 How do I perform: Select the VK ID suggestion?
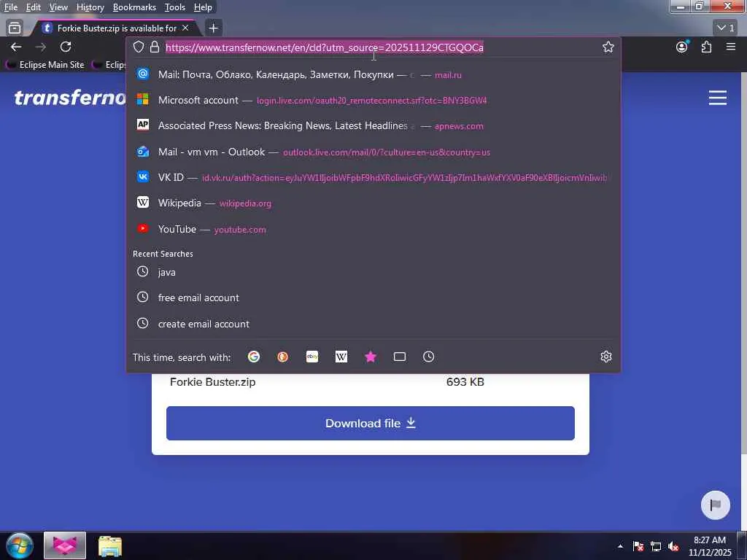click(373, 177)
